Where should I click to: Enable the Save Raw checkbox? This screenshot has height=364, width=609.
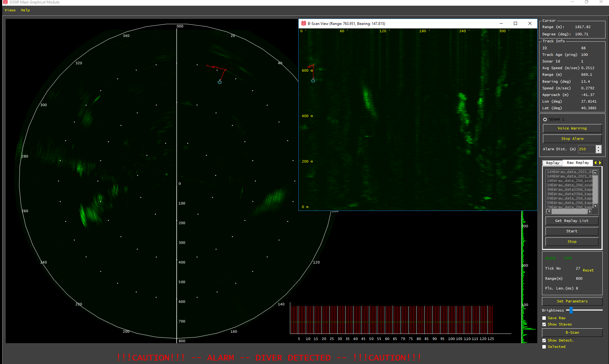[x=544, y=318]
